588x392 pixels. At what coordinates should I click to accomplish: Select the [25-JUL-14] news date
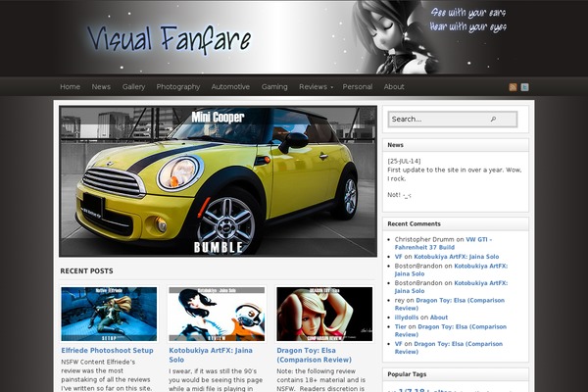pos(404,161)
